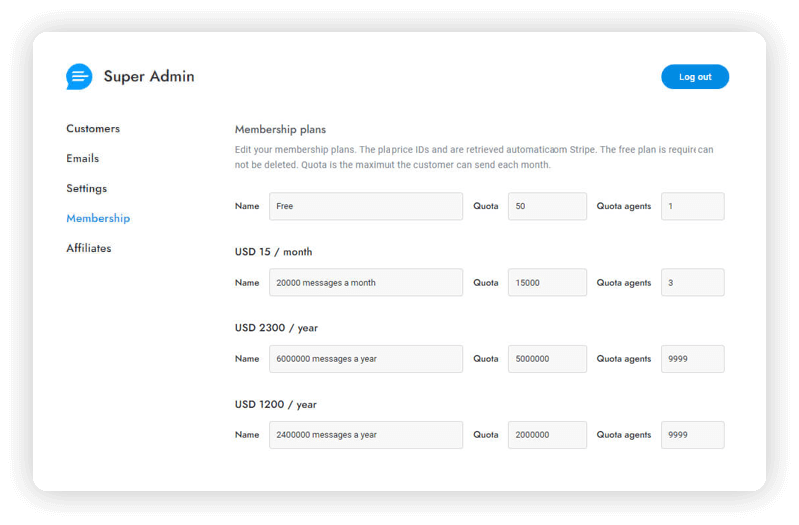Navigate to the Affiliates section
The width and height of the screenshot is (799, 525).
click(x=89, y=249)
